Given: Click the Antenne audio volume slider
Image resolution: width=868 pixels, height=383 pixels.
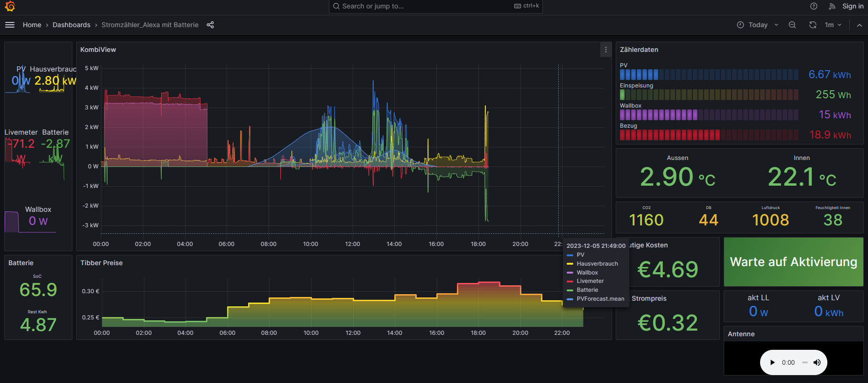Looking at the screenshot, I should 805,362.
